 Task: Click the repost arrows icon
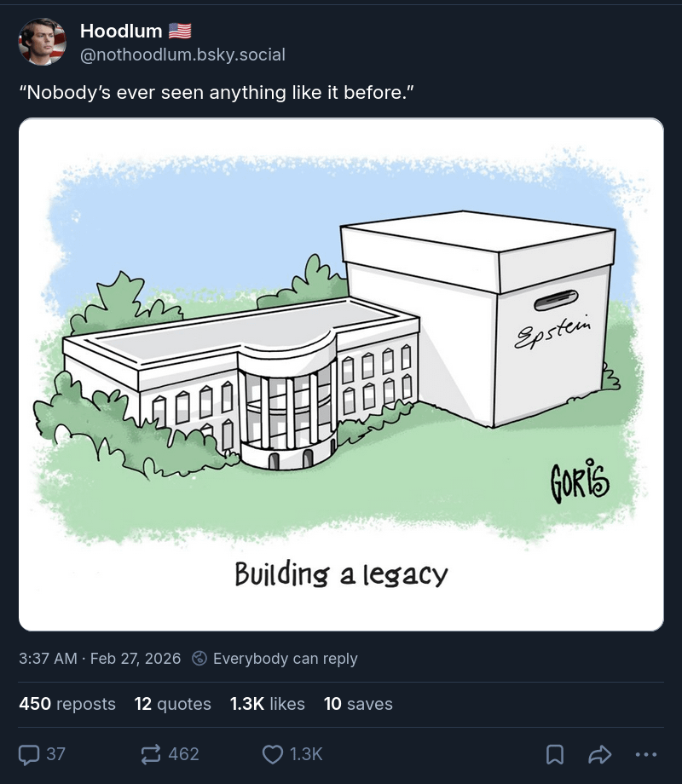coord(151,754)
